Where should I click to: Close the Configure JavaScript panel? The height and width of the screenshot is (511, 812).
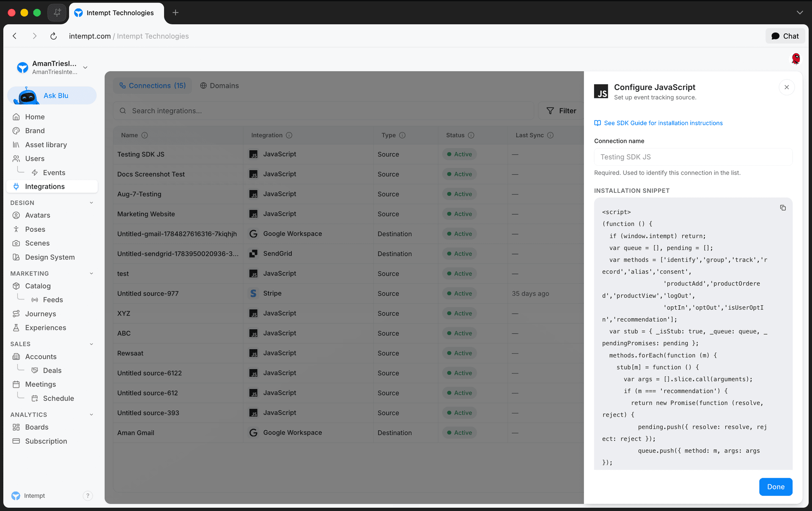[x=787, y=87]
